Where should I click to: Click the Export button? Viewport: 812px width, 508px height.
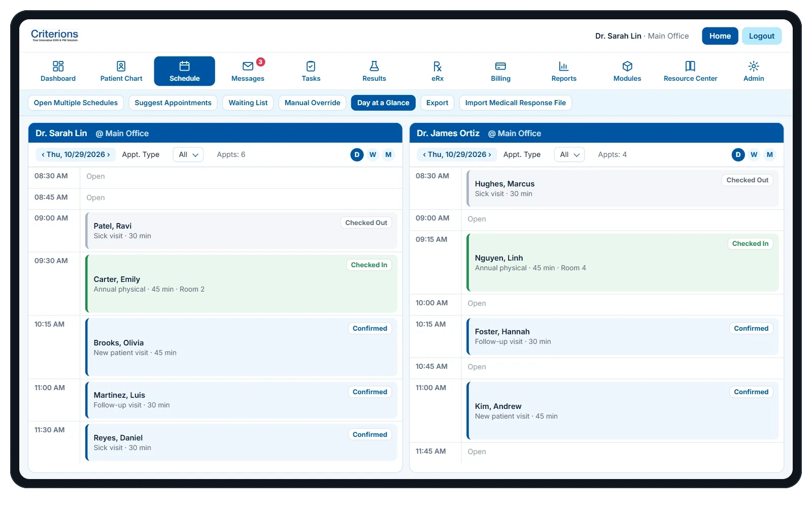coord(437,103)
